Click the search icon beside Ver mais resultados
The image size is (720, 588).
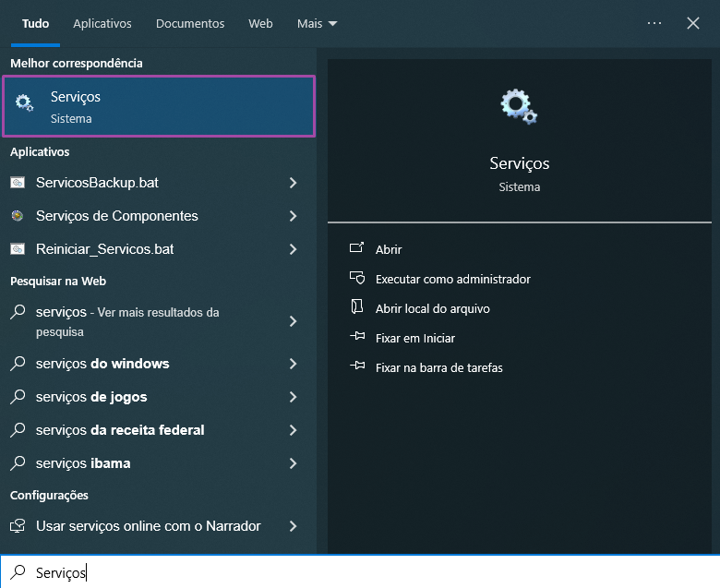coord(18,312)
